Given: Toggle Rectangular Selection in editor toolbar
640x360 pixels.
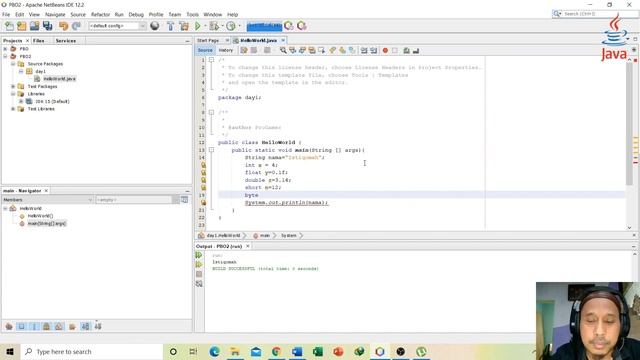Looking at the screenshot, I should (x=322, y=51).
